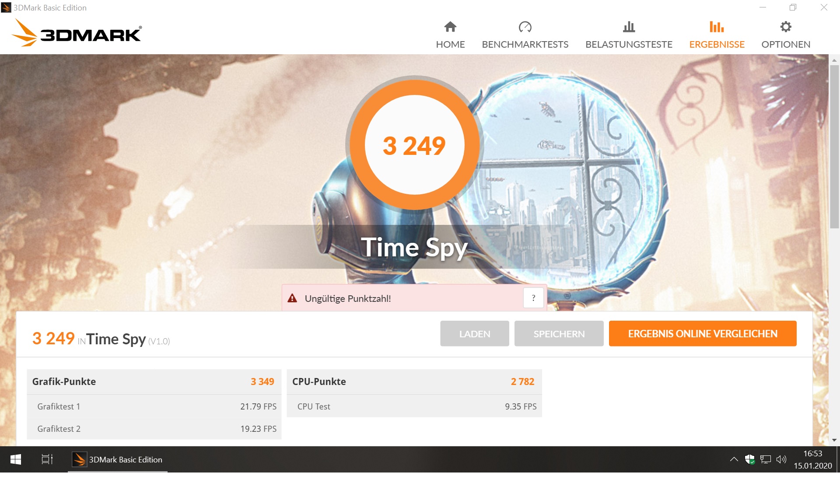Viewport: 840px width, 504px height.
Task: Open Task View in taskbar
Action: [x=47, y=459]
